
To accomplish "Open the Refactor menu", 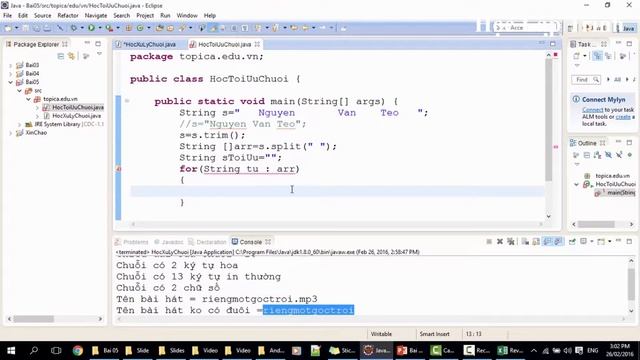I will [68, 16].
